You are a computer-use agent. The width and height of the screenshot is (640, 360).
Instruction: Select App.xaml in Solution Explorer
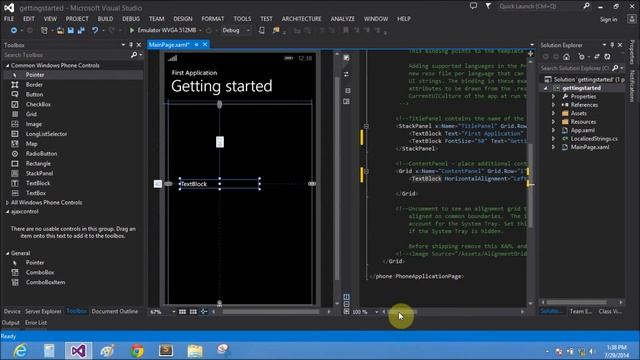point(582,130)
